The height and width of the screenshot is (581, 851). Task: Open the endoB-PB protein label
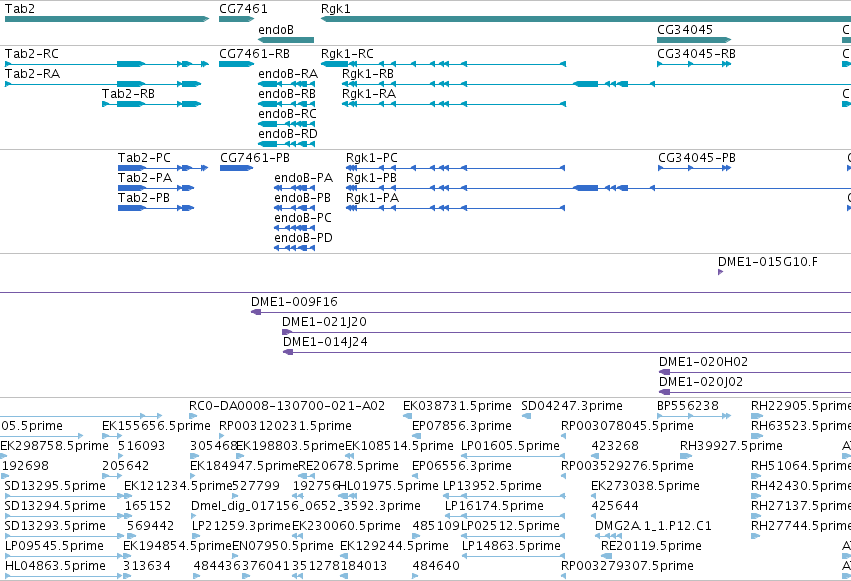[x=302, y=198]
